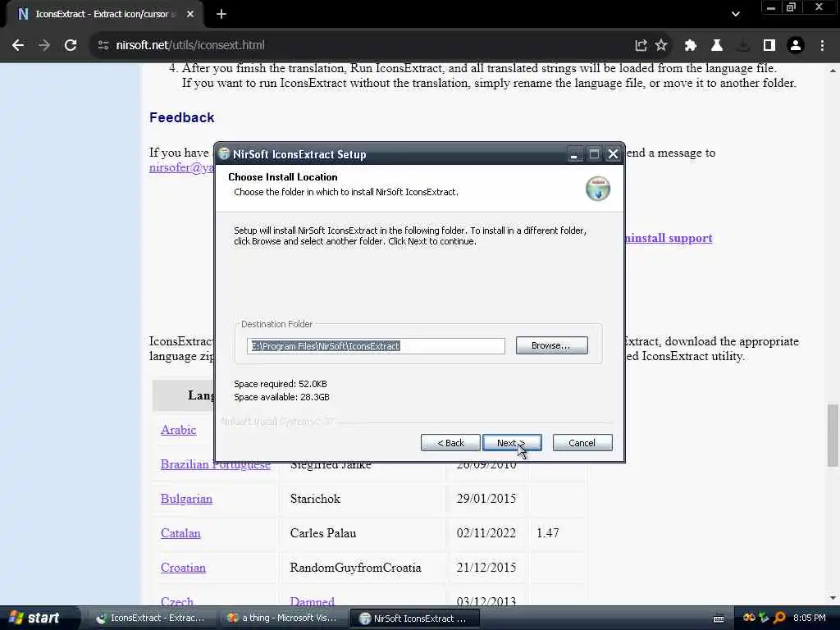Click Browse to choose another folder

(552, 345)
